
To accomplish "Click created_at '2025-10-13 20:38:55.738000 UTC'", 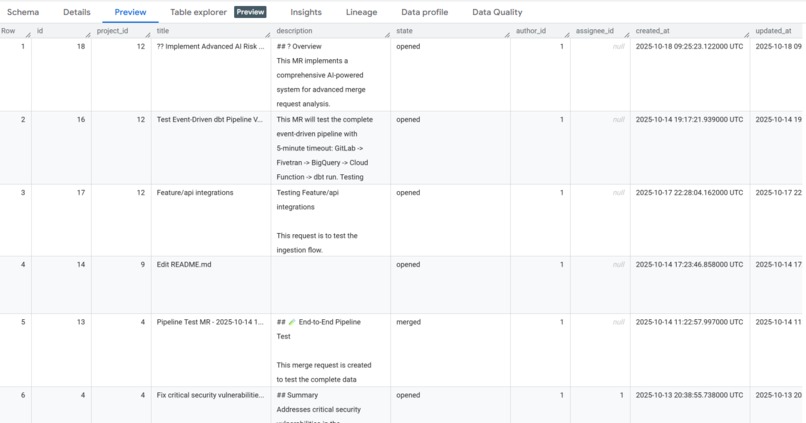I will point(689,395).
